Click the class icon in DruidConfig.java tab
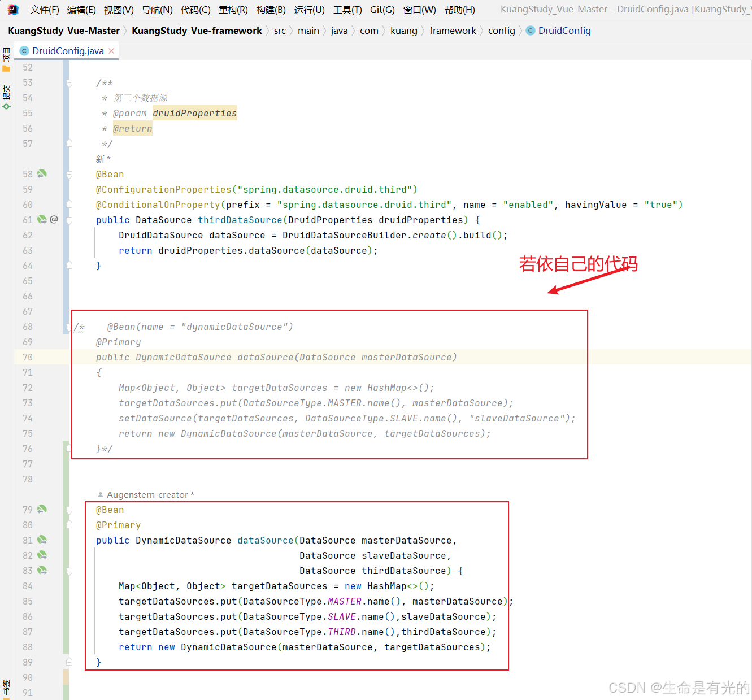Image resolution: width=752 pixels, height=700 pixels. (24, 51)
